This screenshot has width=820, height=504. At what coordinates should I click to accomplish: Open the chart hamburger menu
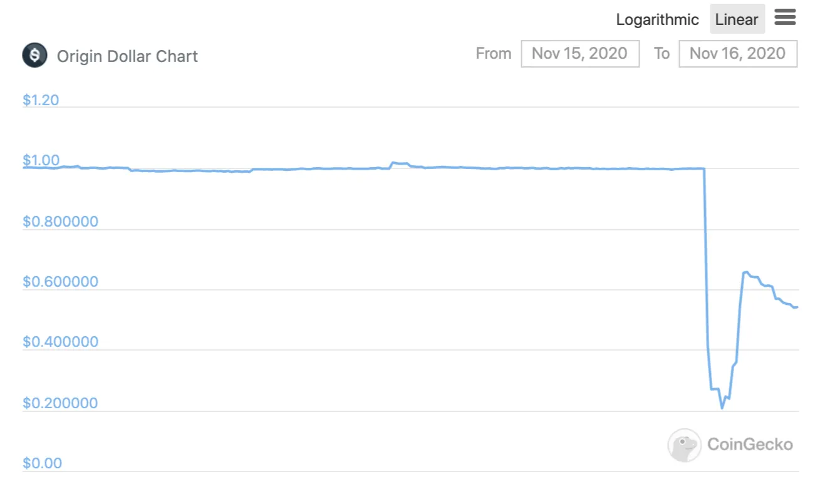(x=785, y=18)
